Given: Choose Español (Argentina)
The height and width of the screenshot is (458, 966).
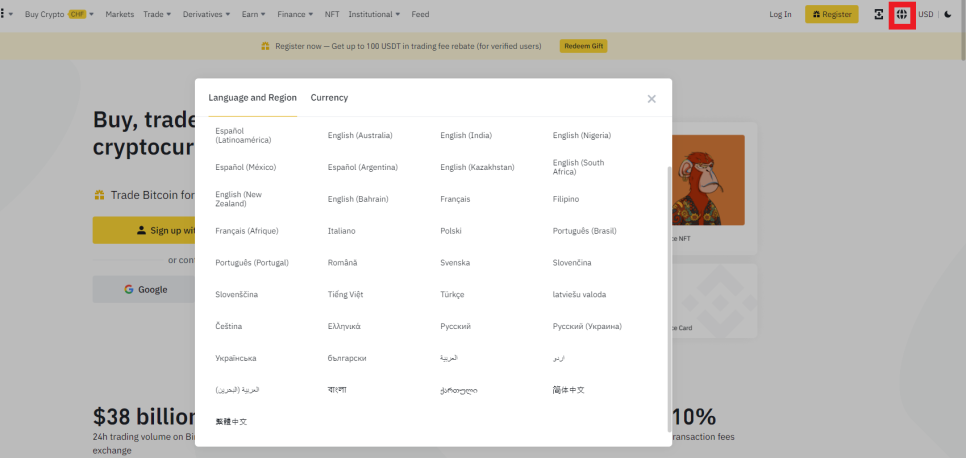Looking at the screenshot, I should [x=363, y=167].
